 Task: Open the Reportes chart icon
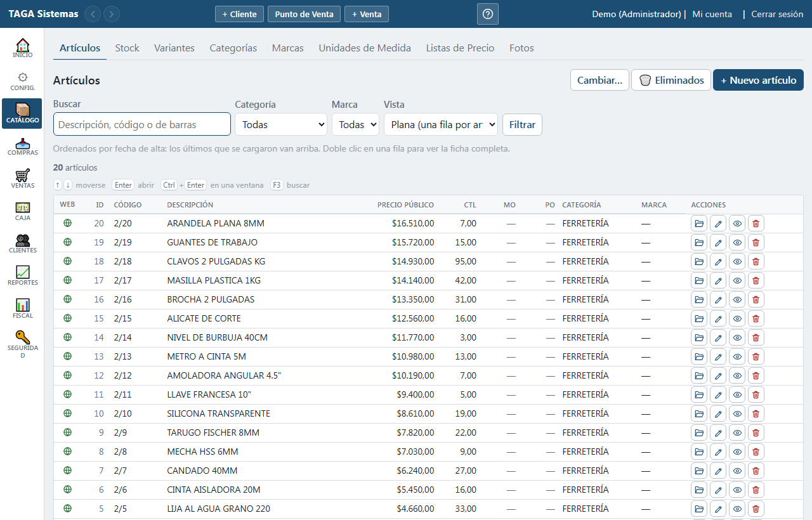pyautogui.click(x=22, y=276)
